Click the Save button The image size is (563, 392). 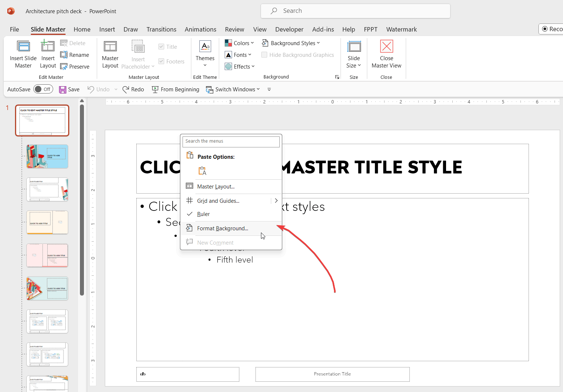pyautogui.click(x=69, y=89)
